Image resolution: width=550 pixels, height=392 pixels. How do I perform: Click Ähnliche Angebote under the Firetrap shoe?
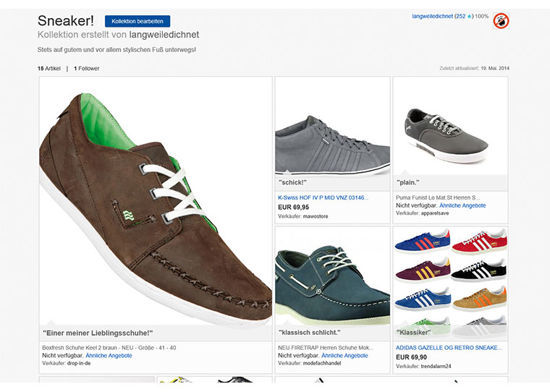point(344,356)
